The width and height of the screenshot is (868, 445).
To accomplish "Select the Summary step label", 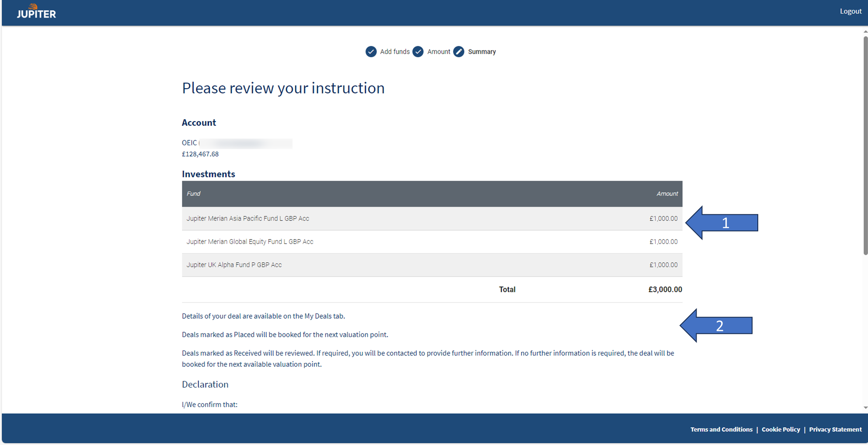I will coord(482,52).
